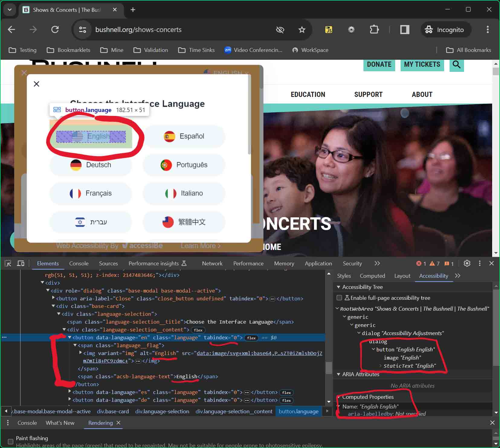
Task: Switch to Computed pane tab
Action: point(372,276)
